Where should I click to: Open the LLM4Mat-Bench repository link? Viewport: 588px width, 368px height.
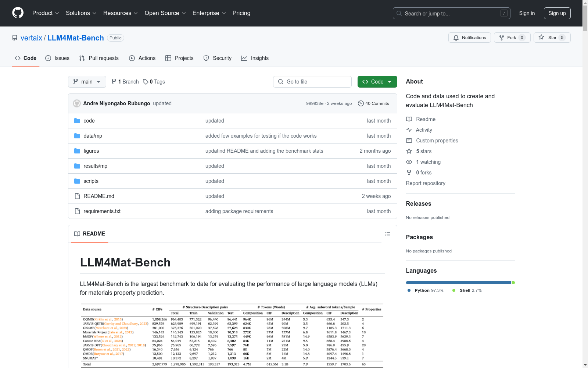point(76,38)
